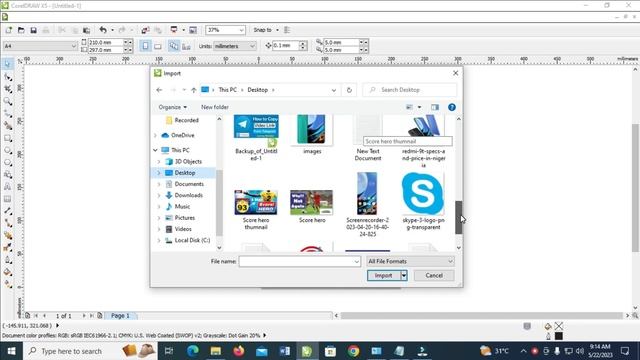Toggle apply layout to all pages
The height and width of the screenshot is (360, 640).
(x=173, y=46)
